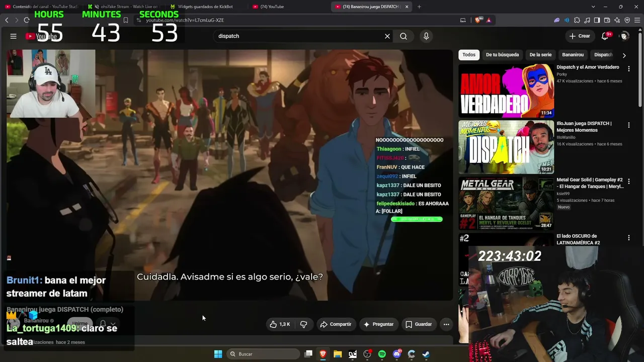
Task: Open Dispatch y el Amor Verdadero thumbnail
Action: click(x=506, y=91)
